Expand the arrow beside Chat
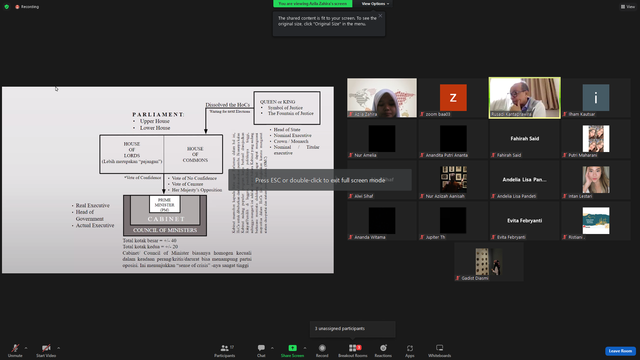Screen dimensions: 640x360 [272, 348]
